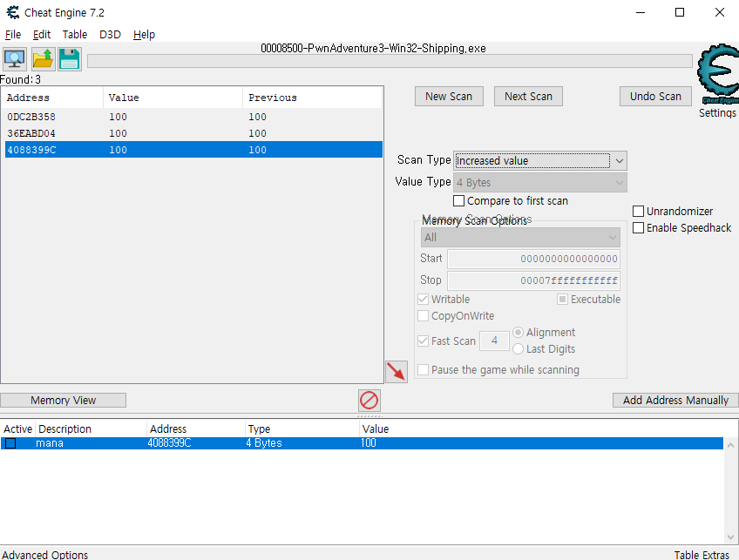Enable Speedhack checkbox
The image size is (739, 560).
point(638,228)
